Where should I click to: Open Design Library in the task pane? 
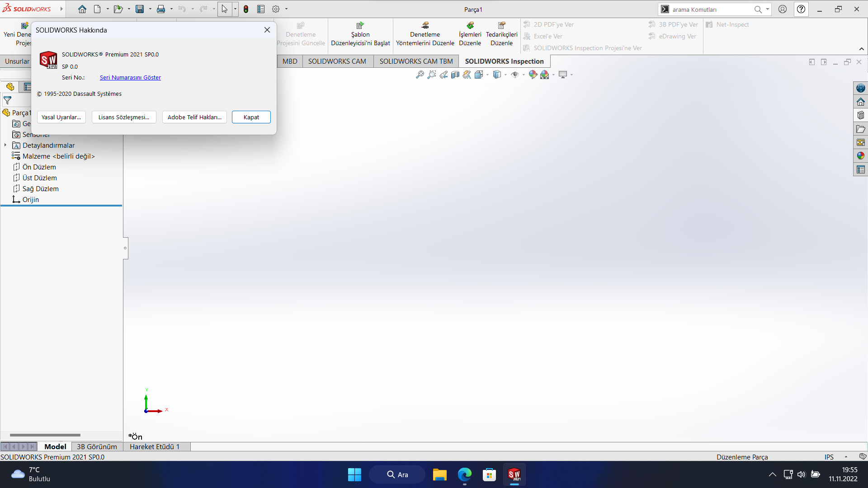click(860, 115)
